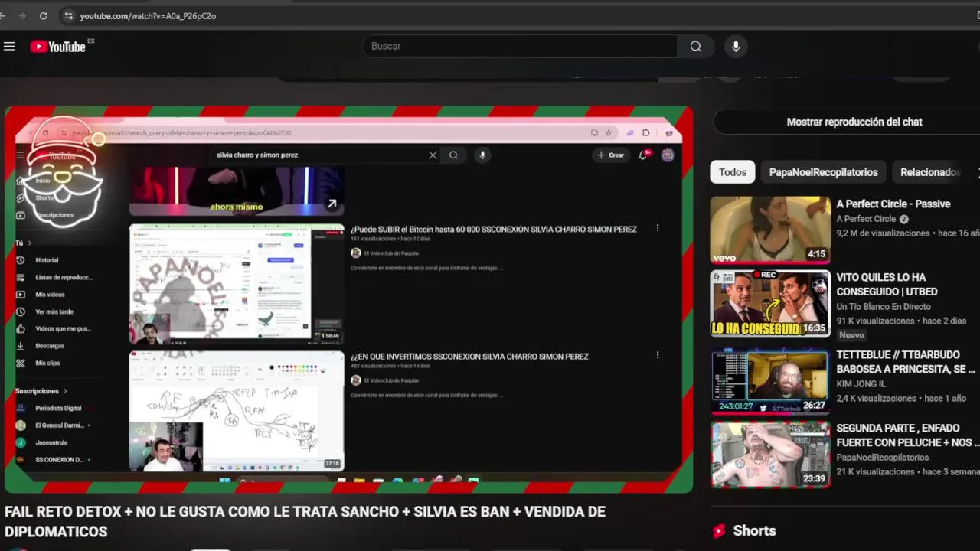Open VITO QUILES LO HA CONSEGUIDO thumbnail

tap(770, 303)
